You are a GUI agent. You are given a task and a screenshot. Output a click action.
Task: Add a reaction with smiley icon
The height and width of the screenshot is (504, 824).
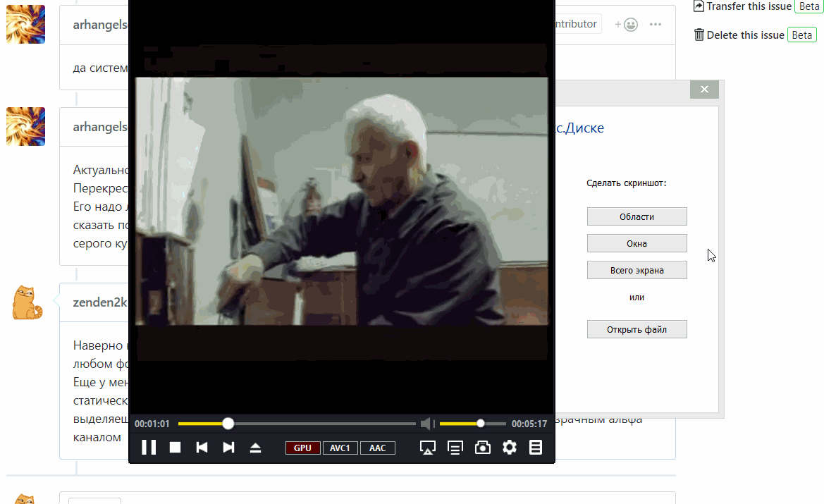click(627, 24)
